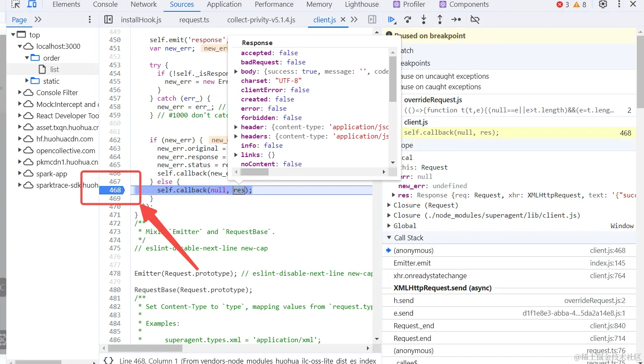Click the yellow warning count indicator

pyautogui.click(x=580, y=5)
